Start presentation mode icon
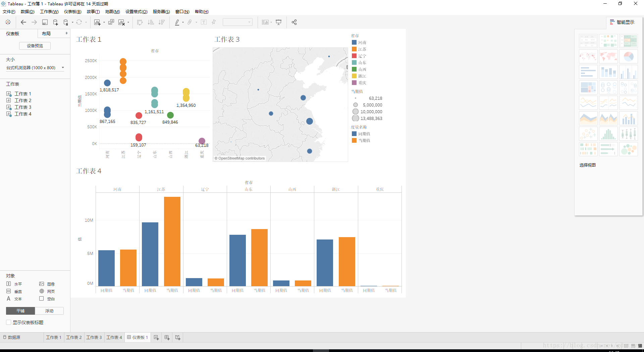644x352 pixels. tap(278, 22)
